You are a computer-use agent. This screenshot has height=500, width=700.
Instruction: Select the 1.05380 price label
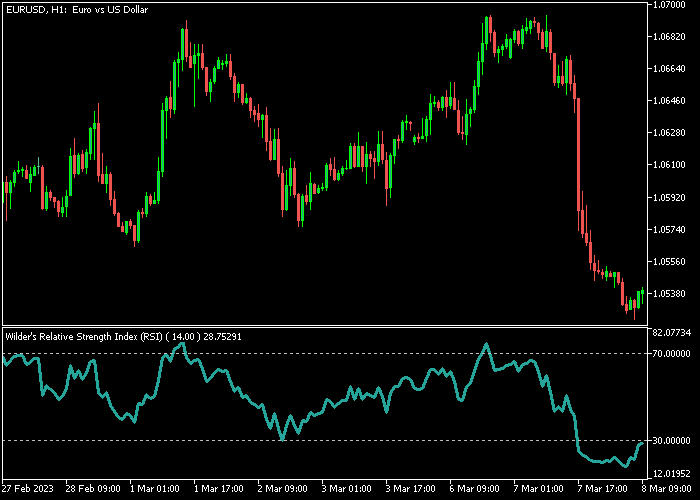[x=669, y=294]
